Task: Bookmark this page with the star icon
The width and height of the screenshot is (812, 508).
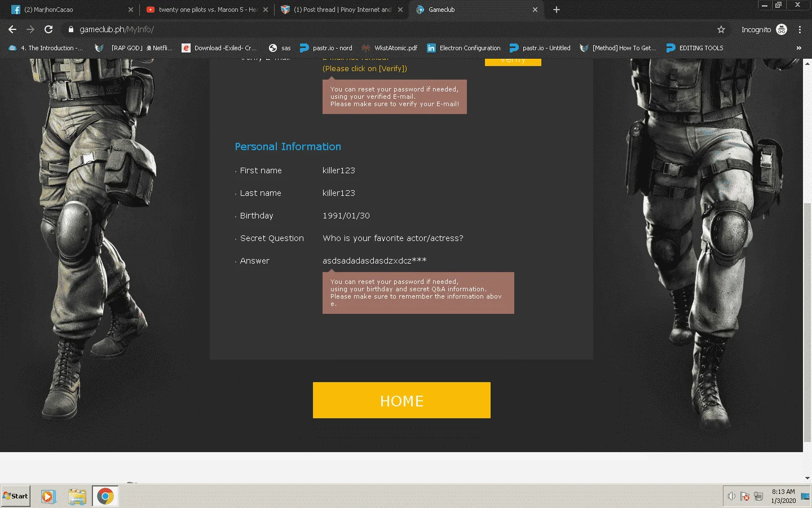Action: pyautogui.click(x=721, y=29)
